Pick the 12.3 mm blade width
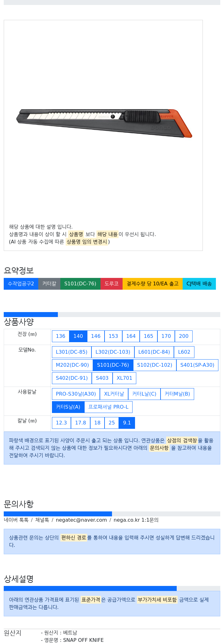This screenshot has height=644, width=224. pyautogui.click(x=61, y=423)
